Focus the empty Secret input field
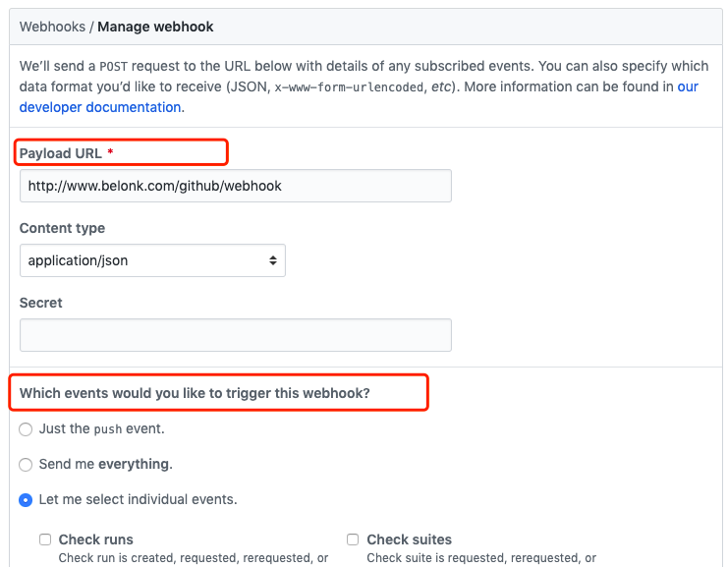The image size is (728, 567). (x=236, y=335)
